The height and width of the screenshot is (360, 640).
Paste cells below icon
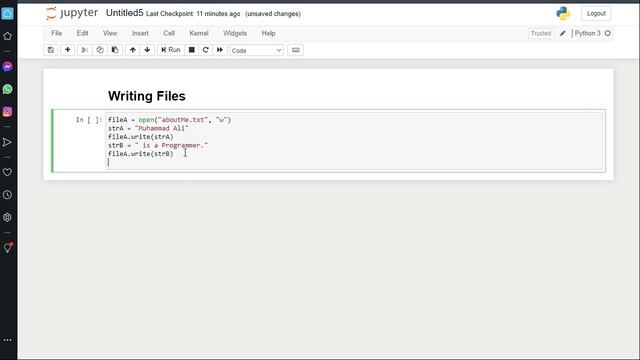coord(115,50)
